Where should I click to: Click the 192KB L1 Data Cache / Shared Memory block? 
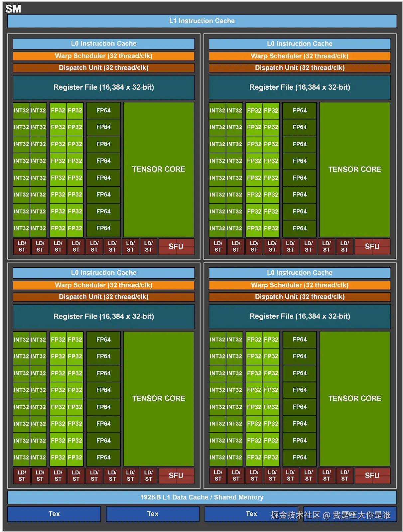(202, 497)
